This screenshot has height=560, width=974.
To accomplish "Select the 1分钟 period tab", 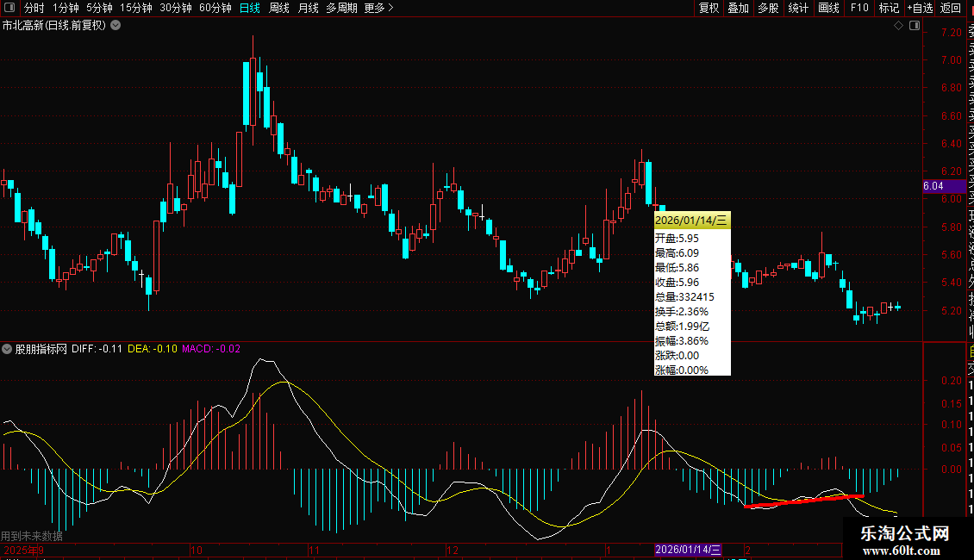I will (66, 8).
